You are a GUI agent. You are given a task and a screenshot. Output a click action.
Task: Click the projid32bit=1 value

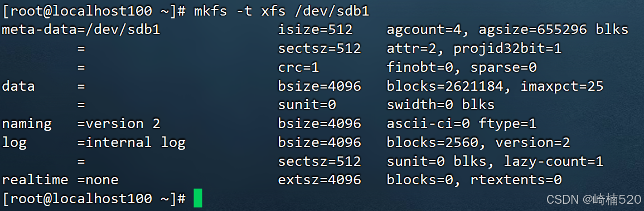pyautogui.click(x=507, y=49)
